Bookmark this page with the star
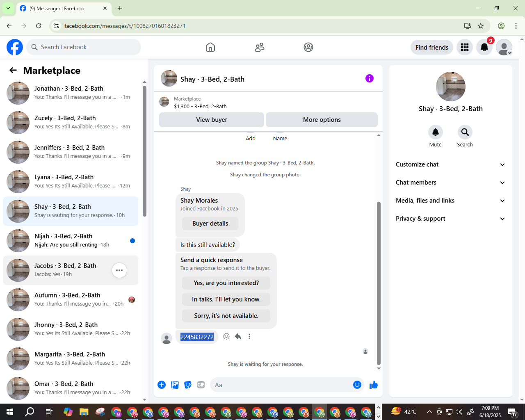The image size is (525, 420). [x=481, y=26]
